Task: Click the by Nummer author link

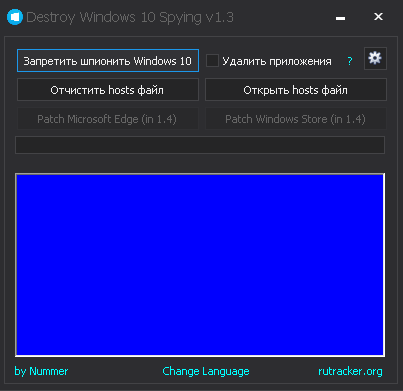Action: pos(41,371)
